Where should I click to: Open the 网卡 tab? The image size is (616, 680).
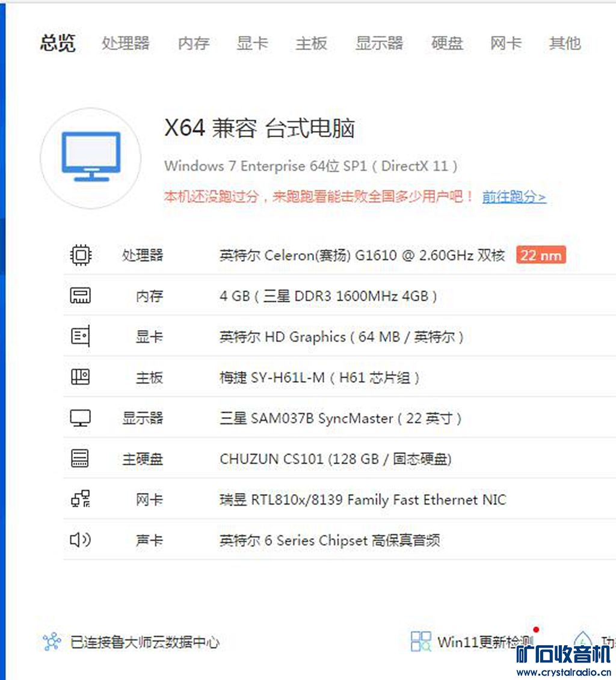click(x=505, y=43)
